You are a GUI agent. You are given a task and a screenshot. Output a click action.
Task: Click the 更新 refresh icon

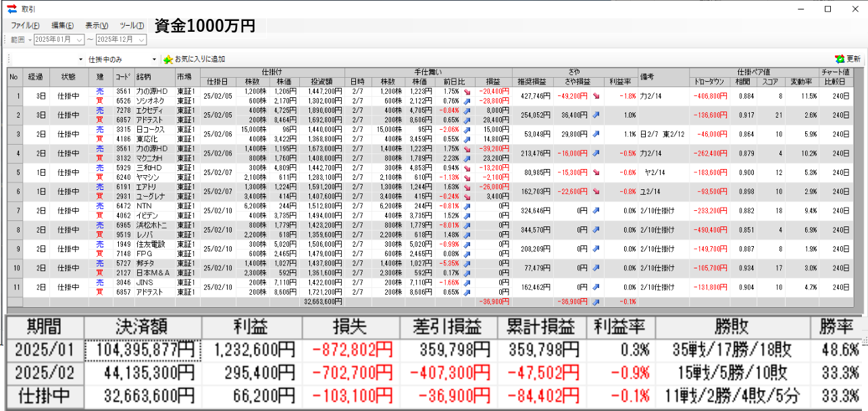(x=839, y=59)
